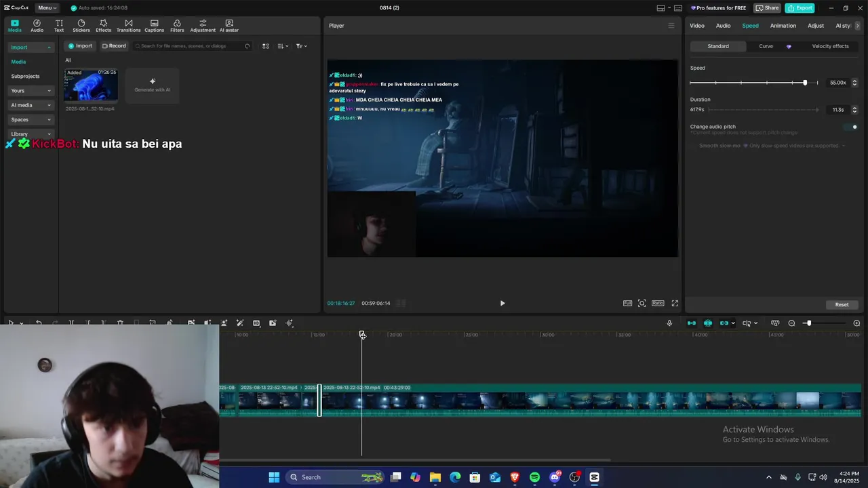
Task: Click the fullscreen icon in the player
Action: tap(675, 303)
